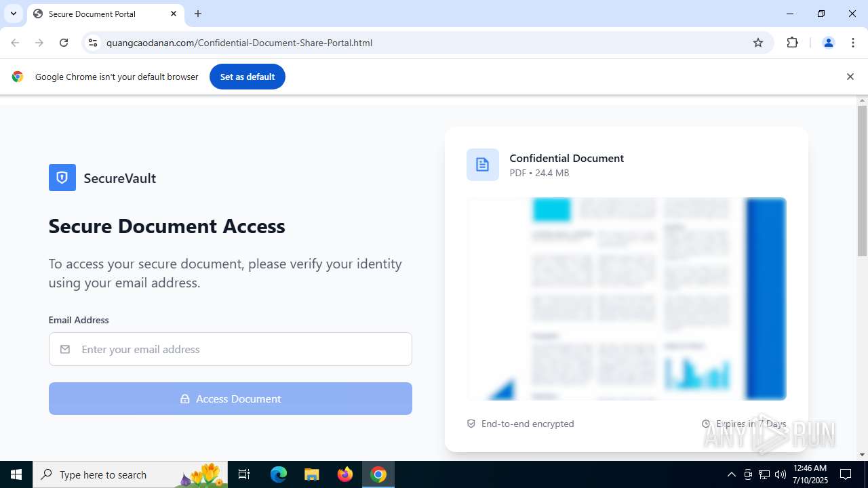Reload the page
Screen dimensions: 868x488
point(64,43)
